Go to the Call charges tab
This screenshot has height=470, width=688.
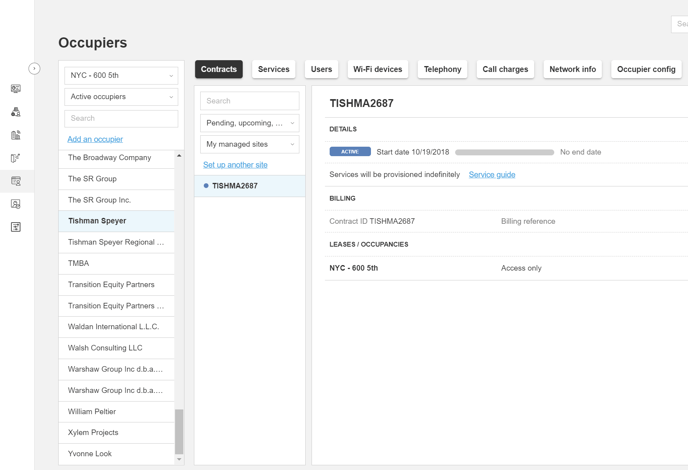pos(505,70)
